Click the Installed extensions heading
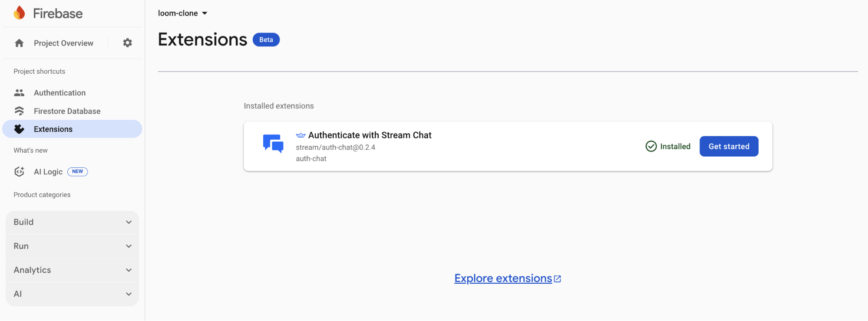Viewport: 868px width, 321px height. tap(279, 106)
